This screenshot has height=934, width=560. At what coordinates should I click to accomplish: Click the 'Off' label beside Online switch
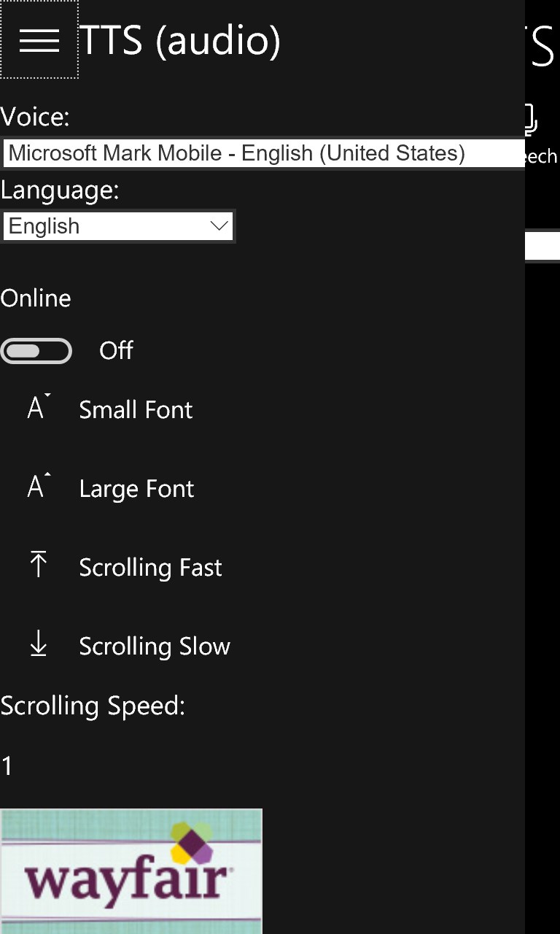[x=116, y=351]
